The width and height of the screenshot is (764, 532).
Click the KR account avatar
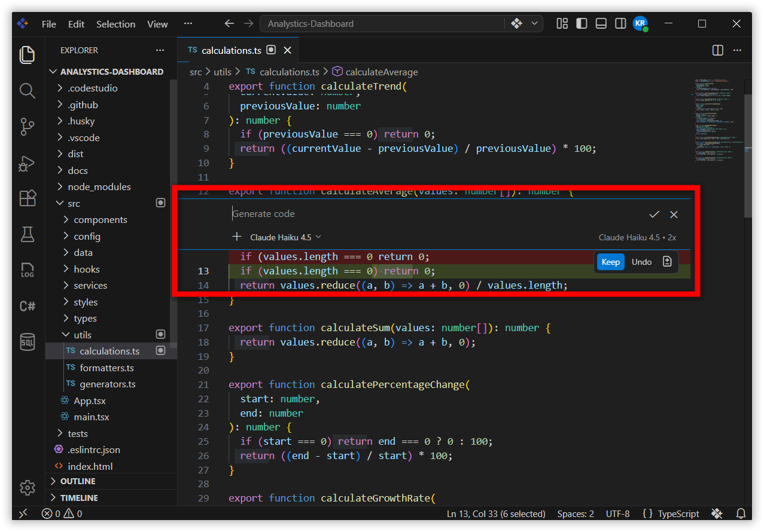click(x=640, y=24)
